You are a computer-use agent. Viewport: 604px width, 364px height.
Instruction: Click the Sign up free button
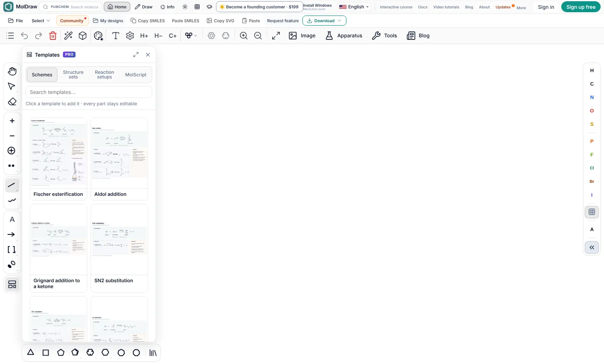(x=581, y=7)
